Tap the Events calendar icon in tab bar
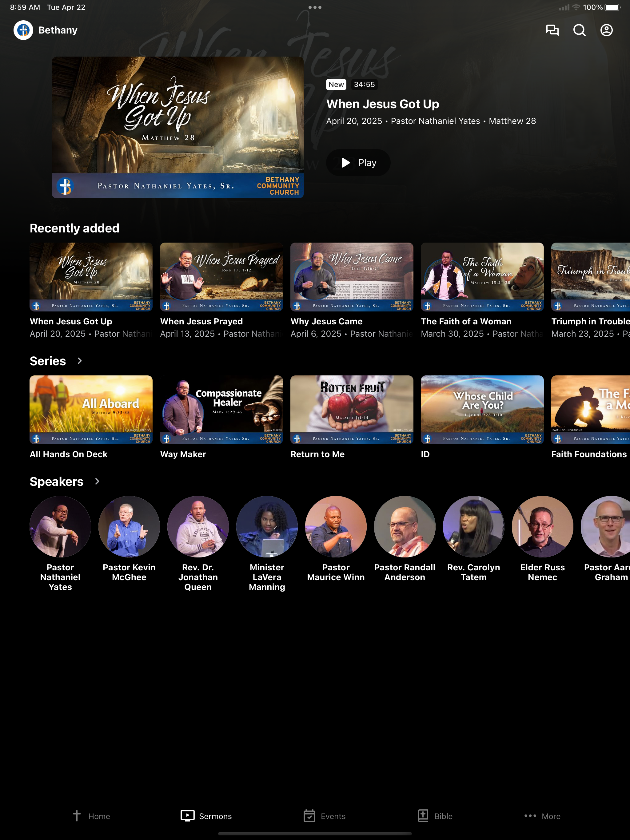Image resolution: width=630 pixels, height=840 pixels. 309,816
